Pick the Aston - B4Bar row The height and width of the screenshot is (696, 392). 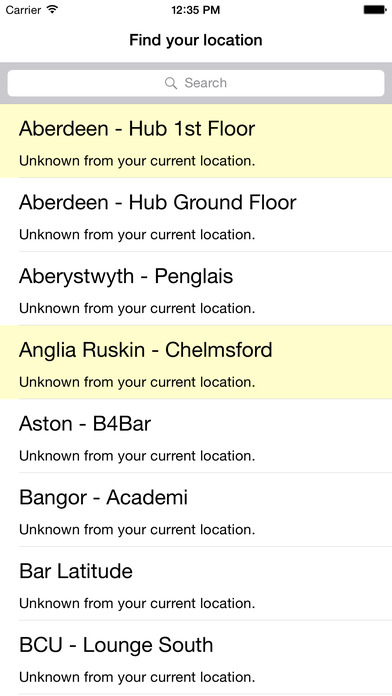pos(196,436)
